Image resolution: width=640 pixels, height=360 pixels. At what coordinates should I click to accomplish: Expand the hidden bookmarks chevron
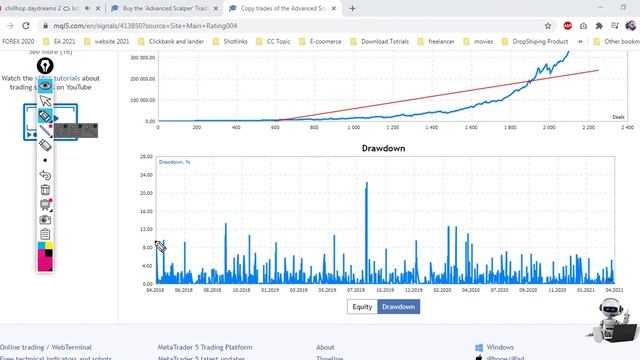pyautogui.click(x=580, y=42)
